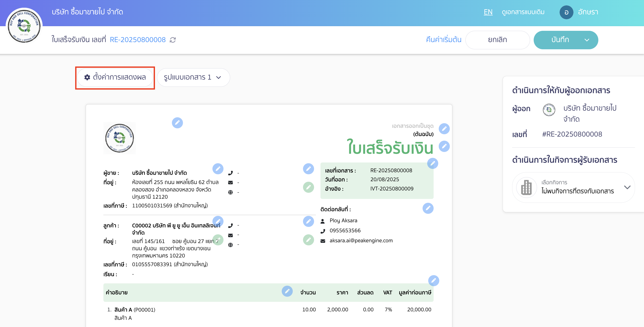
Task: Open ดูเอกสารแบบเดิม in the header
Action: pyautogui.click(x=523, y=12)
